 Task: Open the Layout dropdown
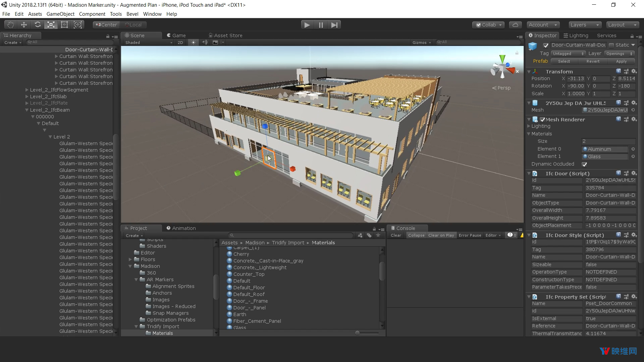point(623,25)
